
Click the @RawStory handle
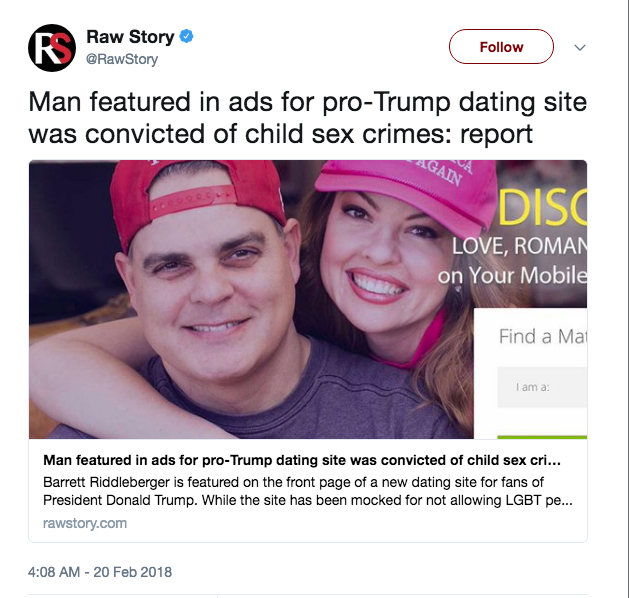122,59
